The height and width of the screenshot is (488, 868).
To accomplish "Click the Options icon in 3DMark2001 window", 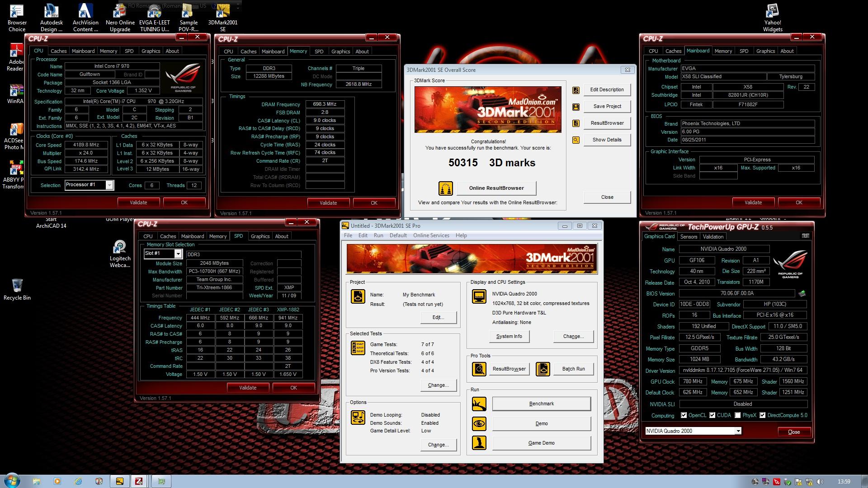I will click(x=358, y=417).
